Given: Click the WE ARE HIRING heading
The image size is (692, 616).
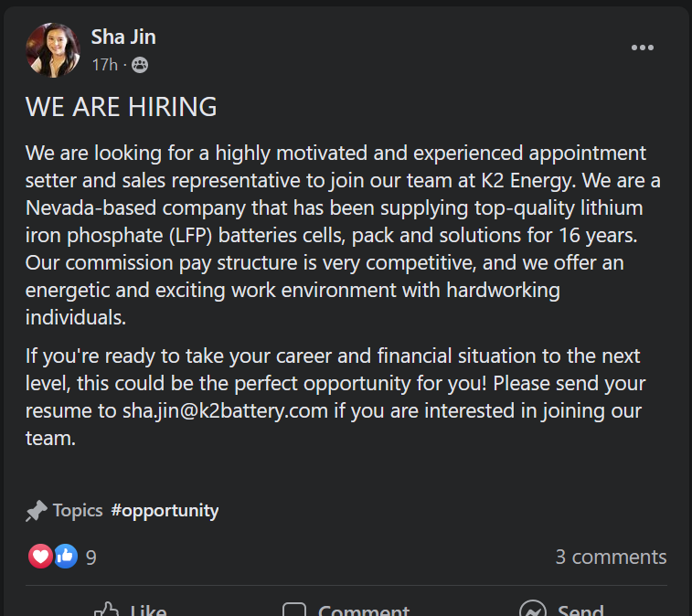Looking at the screenshot, I should (x=122, y=107).
